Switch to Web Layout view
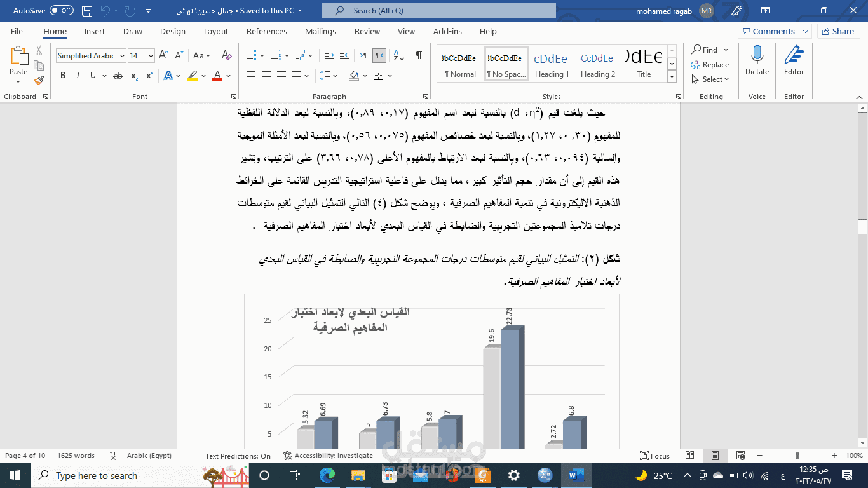Viewport: 868px width, 488px height. tap(740, 456)
